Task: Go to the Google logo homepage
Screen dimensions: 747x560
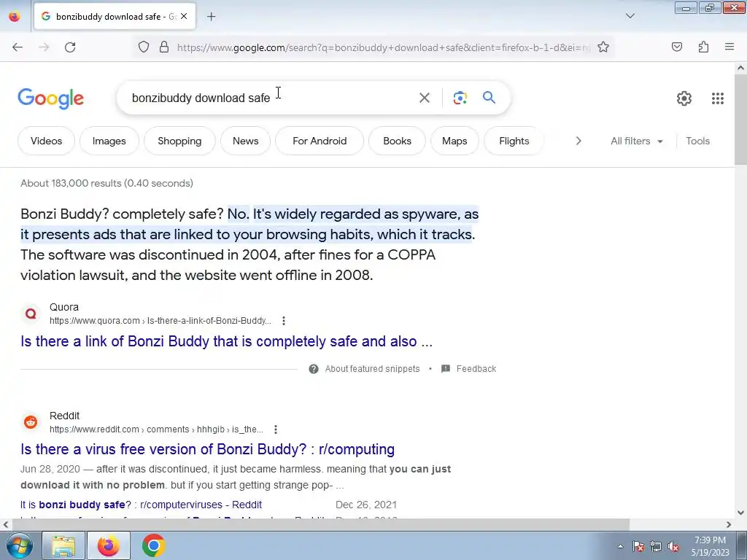Action: point(51,98)
